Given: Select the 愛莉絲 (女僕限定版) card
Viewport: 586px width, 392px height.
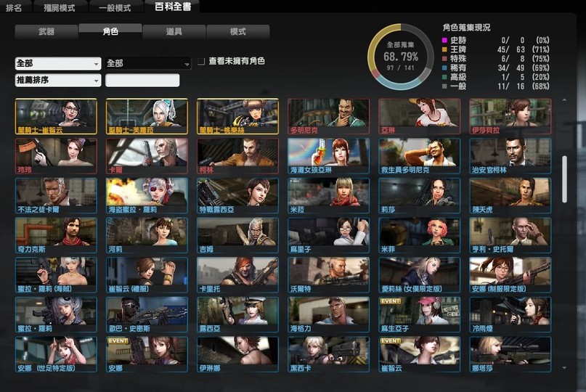Looking at the screenshot, I should (419, 274).
